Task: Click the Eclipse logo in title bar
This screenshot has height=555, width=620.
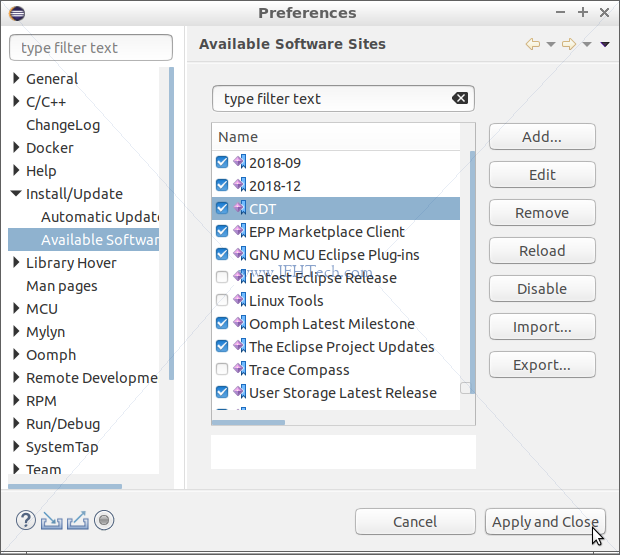Action: tap(17, 13)
